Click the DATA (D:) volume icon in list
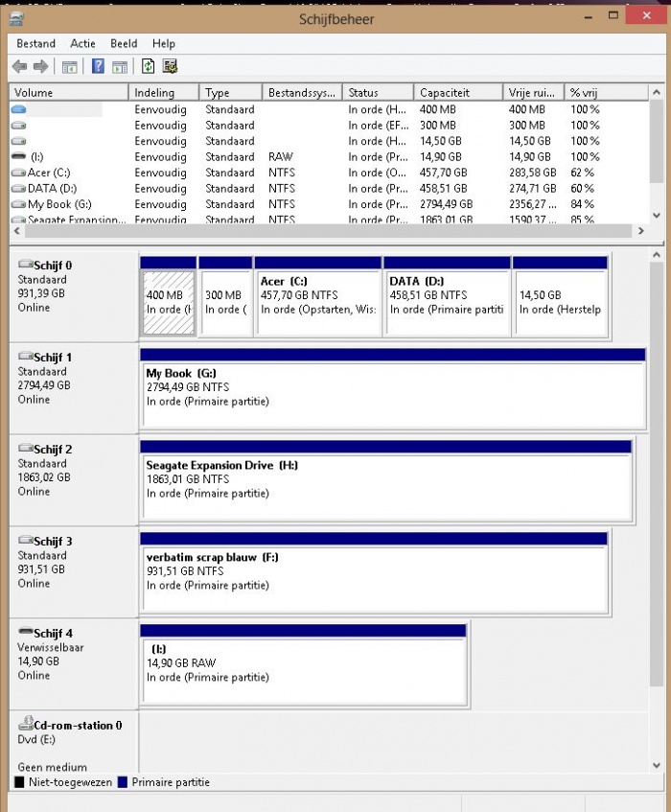The height and width of the screenshot is (812, 671). [18, 189]
